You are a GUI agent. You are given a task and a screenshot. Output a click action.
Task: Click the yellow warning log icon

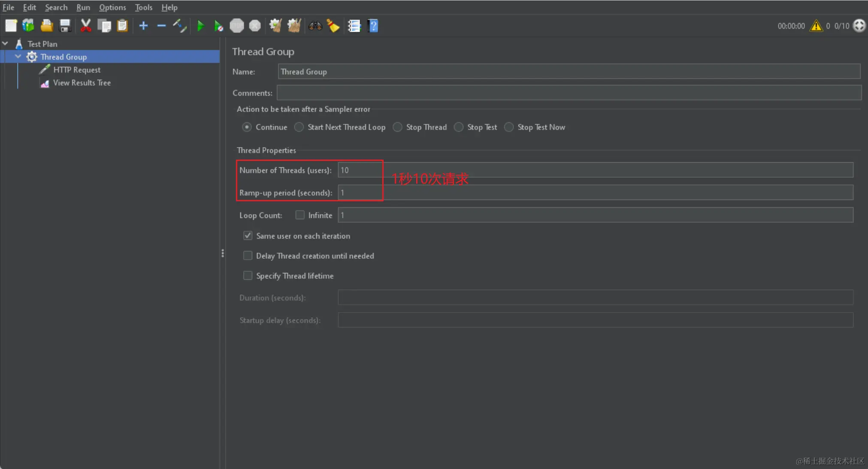pyautogui.click(x=816, y=26)
